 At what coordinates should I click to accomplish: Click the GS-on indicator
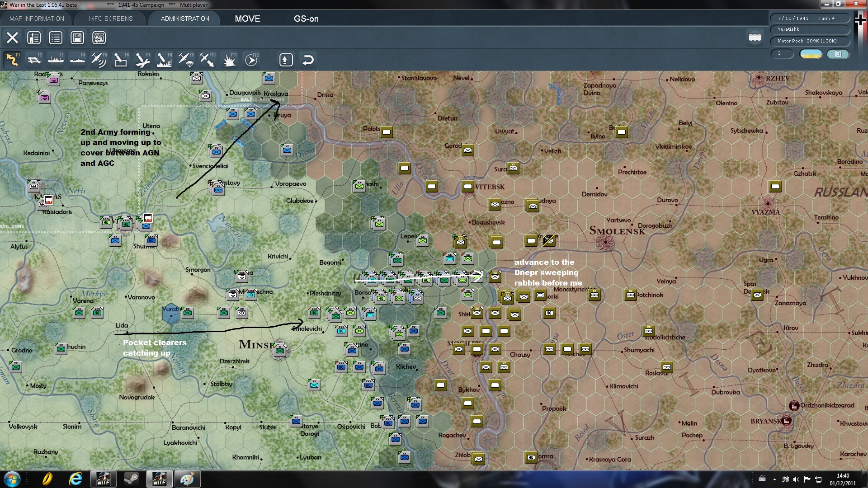pyautogui.click(x=306, y=19)
